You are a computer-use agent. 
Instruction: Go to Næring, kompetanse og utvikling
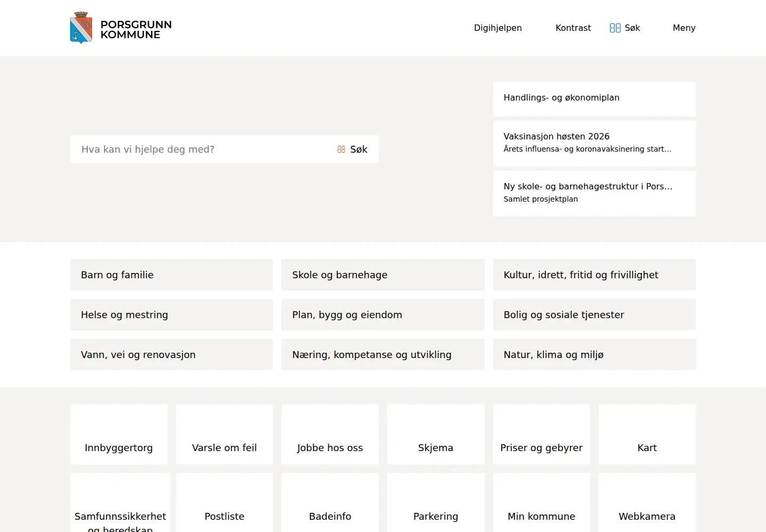pos(383,355)
